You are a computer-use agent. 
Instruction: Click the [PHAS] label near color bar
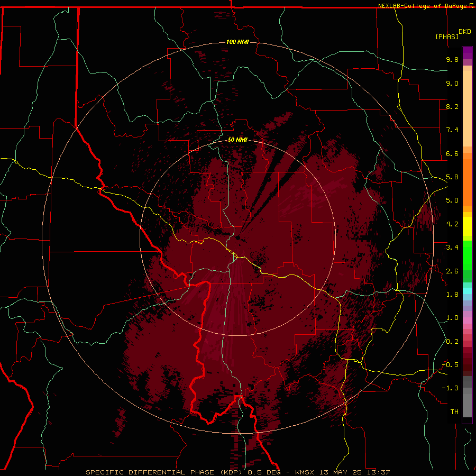pyautogui.click(x=447, y=36)
